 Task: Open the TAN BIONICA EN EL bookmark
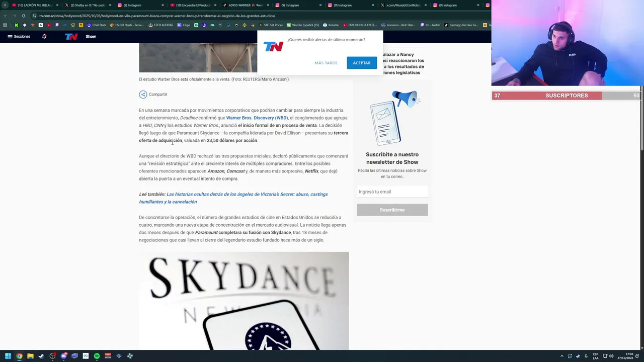click(360, 25)
